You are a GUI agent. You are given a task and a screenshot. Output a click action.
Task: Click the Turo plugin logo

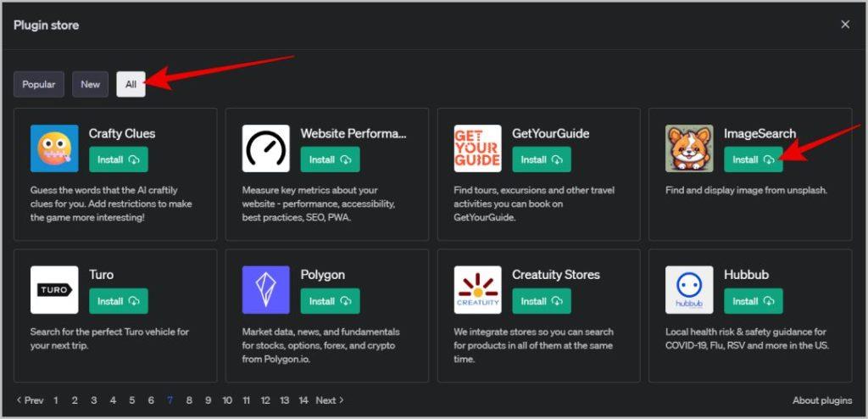pos(54,290)
